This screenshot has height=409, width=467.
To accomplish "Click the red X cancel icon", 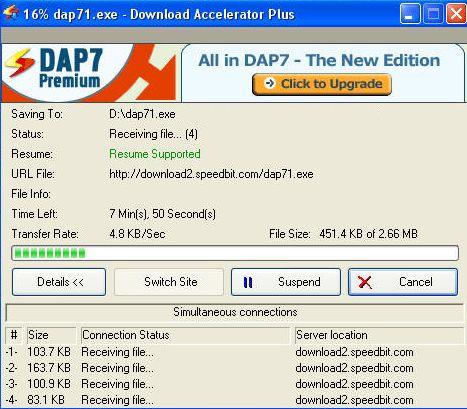I will click(365, 282).
